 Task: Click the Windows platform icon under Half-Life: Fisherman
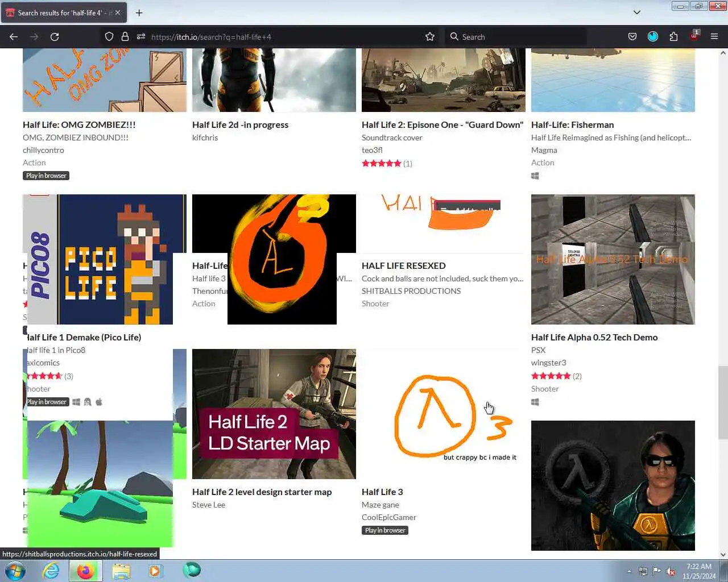[x=535, y=176]
